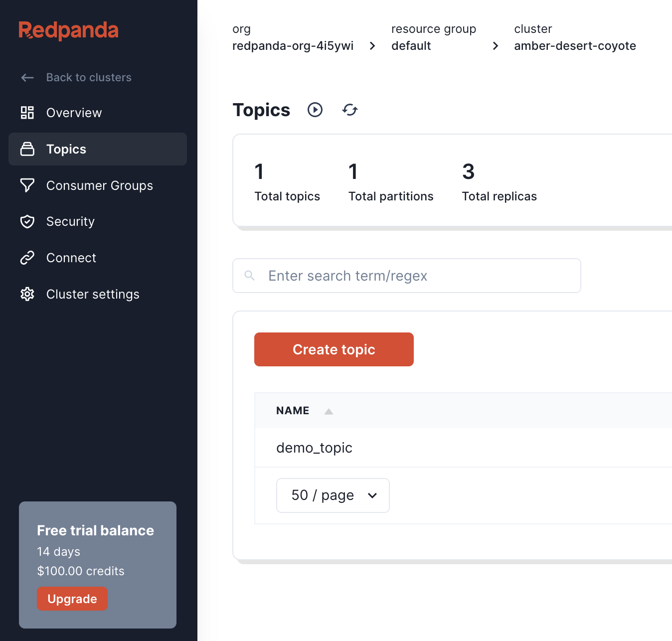672x641 pixels.
Task: Select the amber-desert-coyote cluster breadcrumb
Action: [575, 46]
